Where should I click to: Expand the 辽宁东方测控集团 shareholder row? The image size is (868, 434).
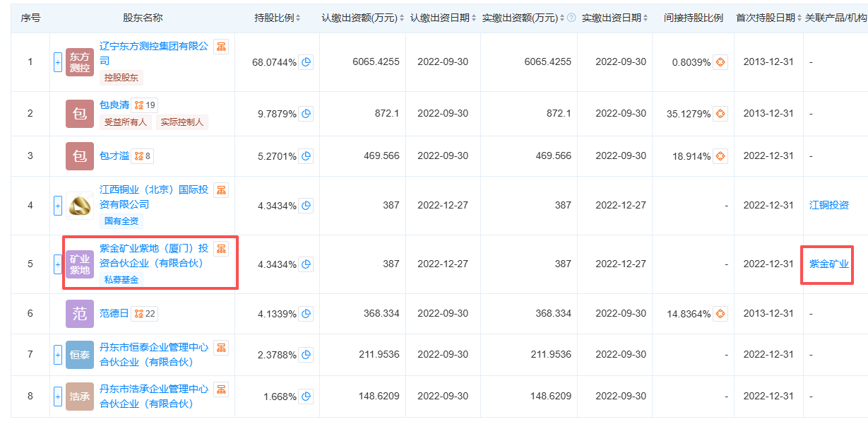[58, 62]
